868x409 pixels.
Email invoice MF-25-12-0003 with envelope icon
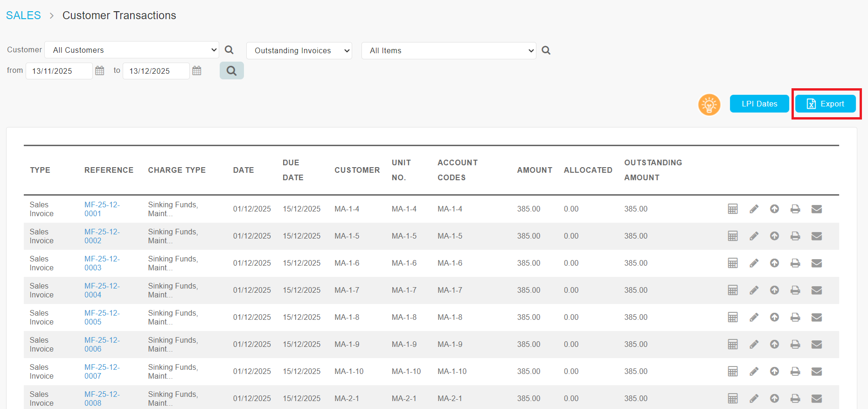816,263
